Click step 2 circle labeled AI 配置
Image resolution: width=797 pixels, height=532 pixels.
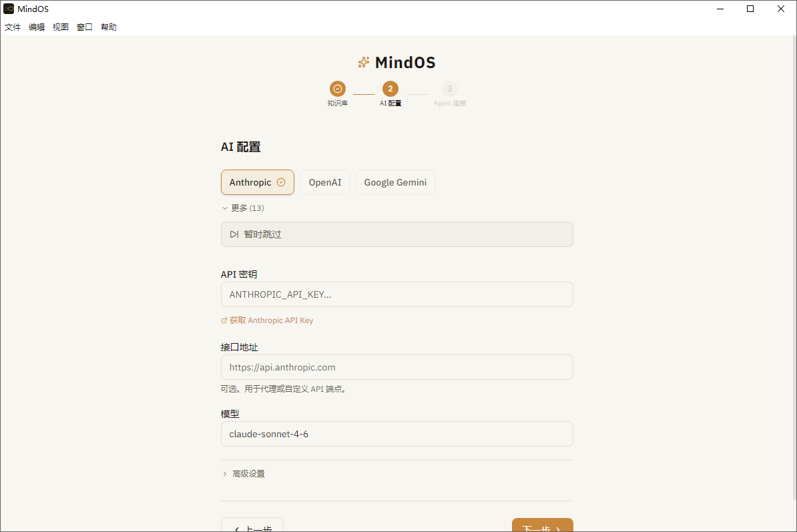point(390,88)
